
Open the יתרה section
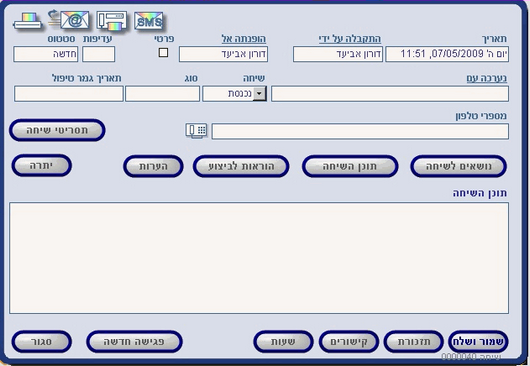[x=42, y=166]
